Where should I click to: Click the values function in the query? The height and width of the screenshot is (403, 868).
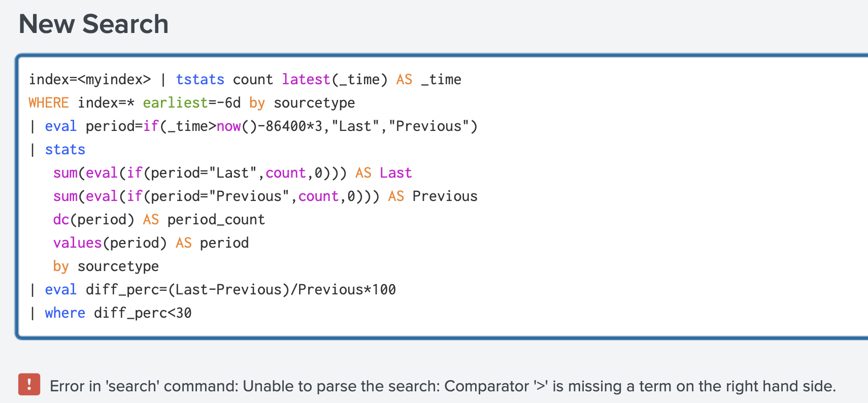click(77, 243)
